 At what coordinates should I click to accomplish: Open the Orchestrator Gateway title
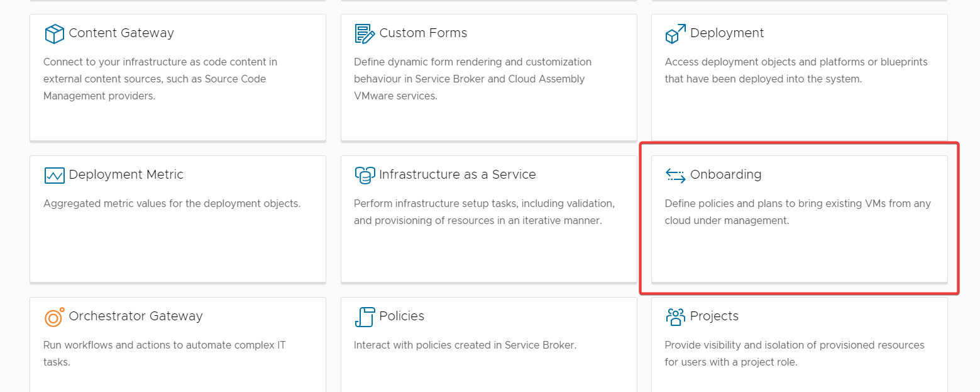[x=136, y=316]
